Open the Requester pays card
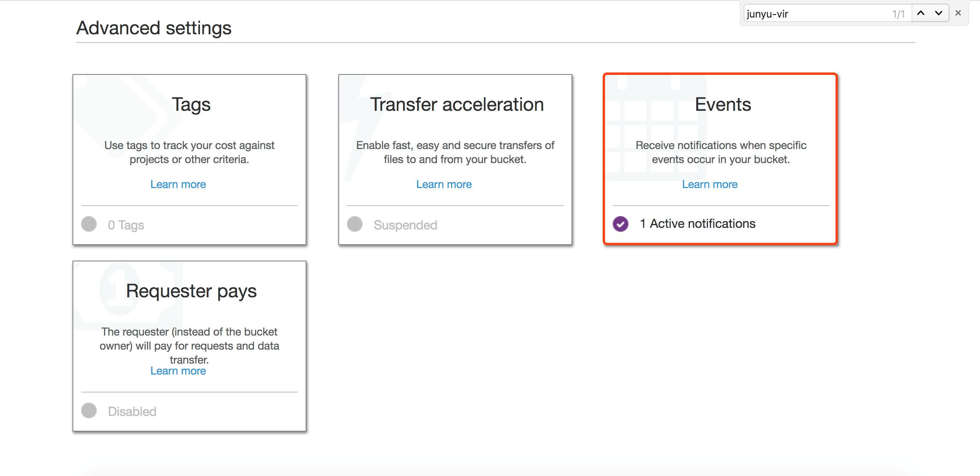 (189, 346)
